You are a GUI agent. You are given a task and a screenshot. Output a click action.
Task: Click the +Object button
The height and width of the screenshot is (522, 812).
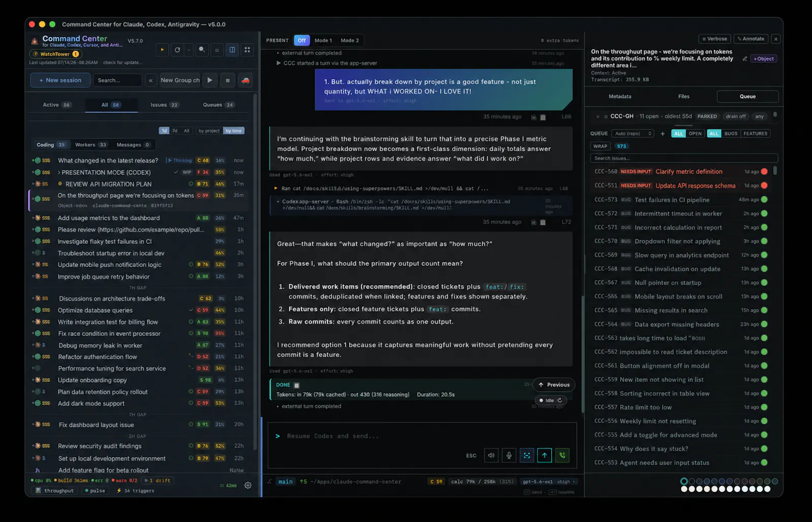pyautogui.click(x=764, y=59)
